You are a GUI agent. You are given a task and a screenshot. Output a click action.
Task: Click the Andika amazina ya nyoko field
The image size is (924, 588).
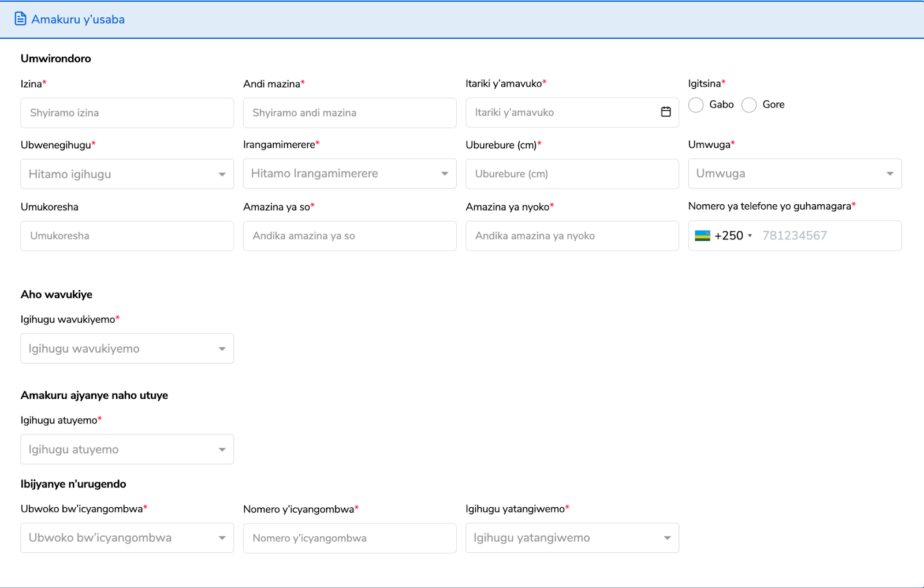point(572,235)
